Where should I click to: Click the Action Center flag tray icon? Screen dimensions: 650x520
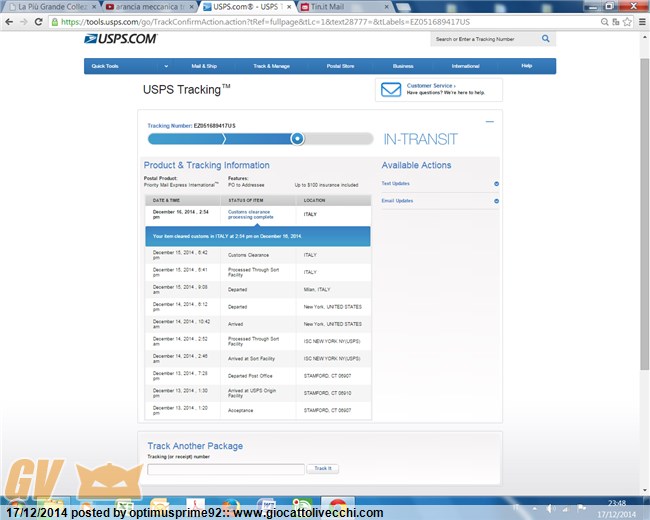click(582, 508)
